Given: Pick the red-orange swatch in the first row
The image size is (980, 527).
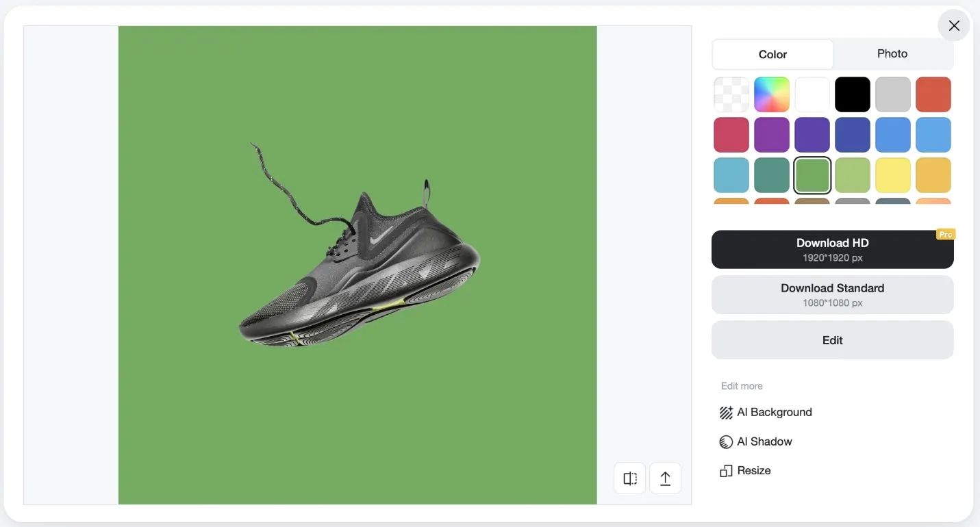Looking at the screenshot, I should 933,94.
